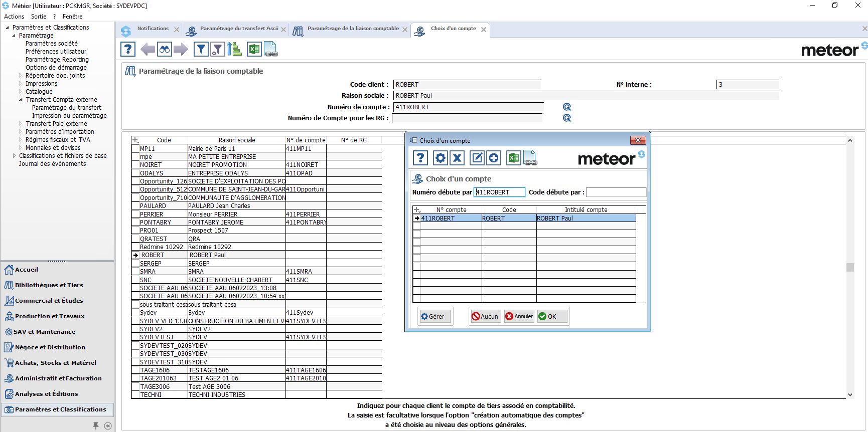
Task: Expand Classifications et fichiers de base node
Action: [14, 156]
